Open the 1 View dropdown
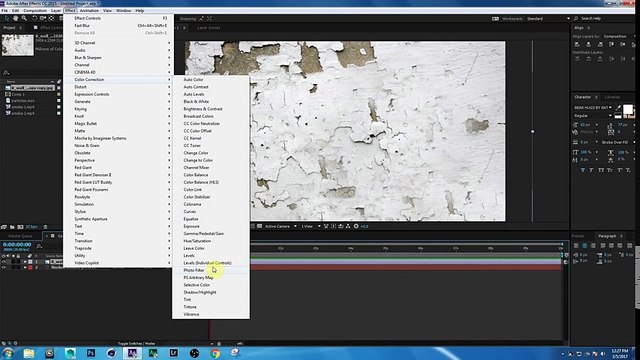 (x=311, y=226)
